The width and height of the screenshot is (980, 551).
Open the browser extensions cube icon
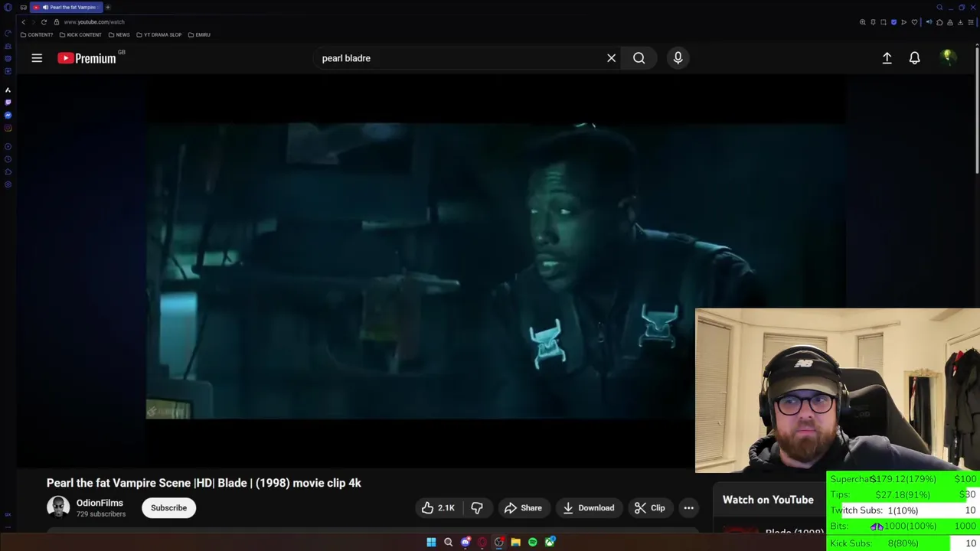[x=939, y=22]
